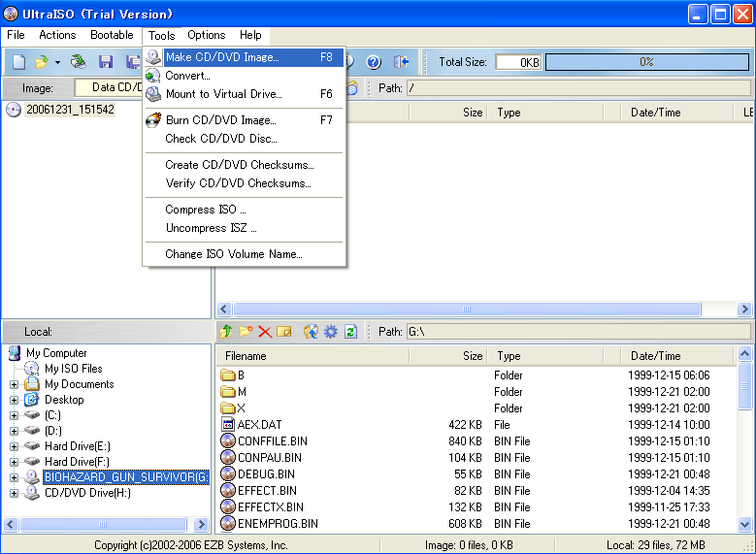Expand the Hard Drive(F:) node
756x554 pixels.
14,462
